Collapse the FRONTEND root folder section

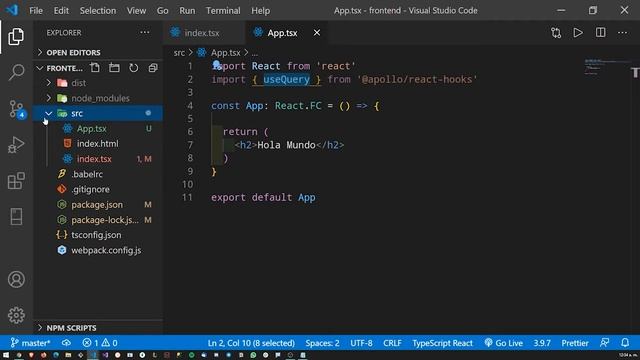pos(40,68)
